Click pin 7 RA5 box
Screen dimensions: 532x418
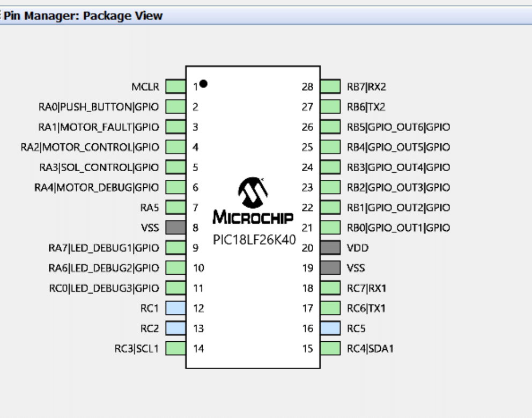click(x=176, y=208)
